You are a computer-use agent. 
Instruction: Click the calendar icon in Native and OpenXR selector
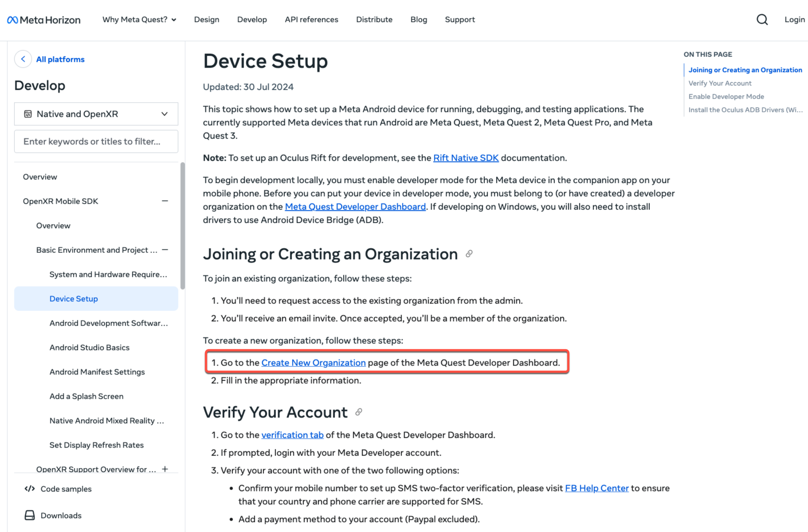coord(28,114)
